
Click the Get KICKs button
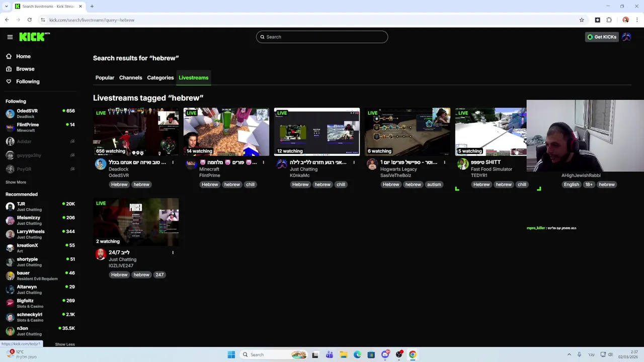pyautogui.click(x=602, y=37)
